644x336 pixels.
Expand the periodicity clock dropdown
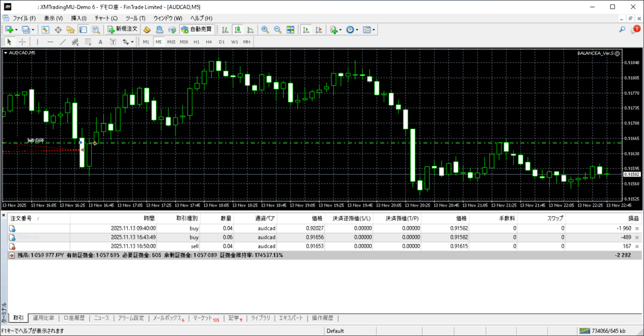[358, 30]
